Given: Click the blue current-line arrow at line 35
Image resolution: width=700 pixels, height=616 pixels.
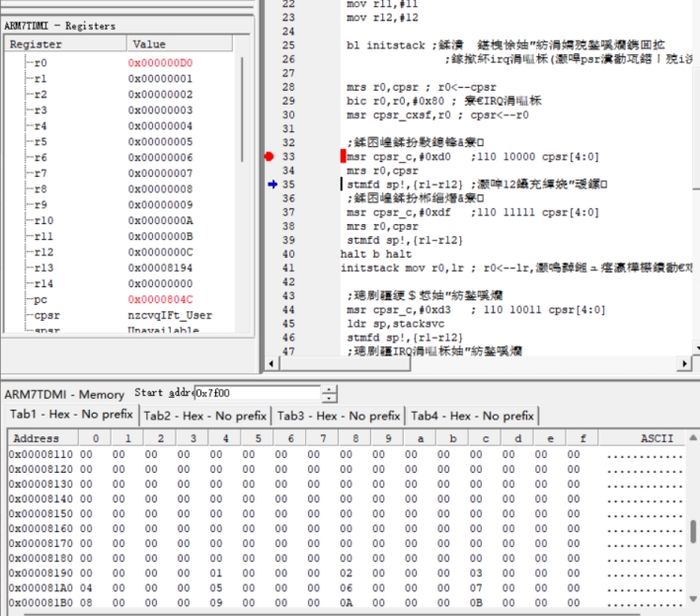Looking at the screenshot, I should [x=272, y=185].
